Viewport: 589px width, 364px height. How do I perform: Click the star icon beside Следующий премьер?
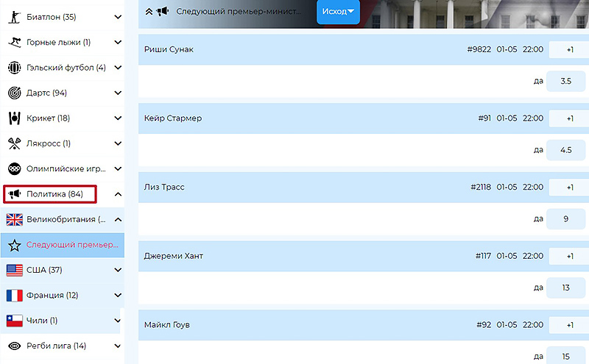tap(14, 245)
